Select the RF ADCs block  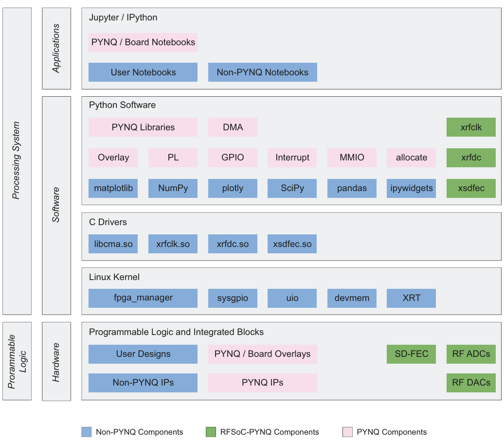pyautogui.click(x=471, y=354)
